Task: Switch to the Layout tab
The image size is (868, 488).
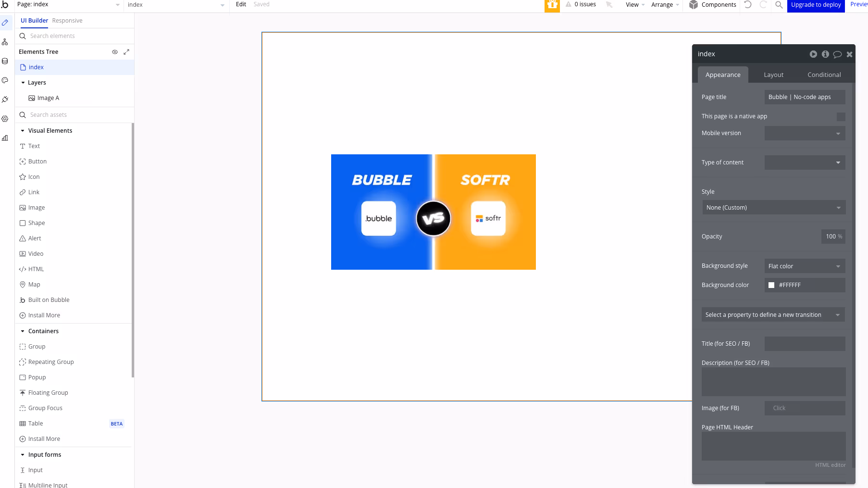Action: pyautogui.click(x=773, y=75)
